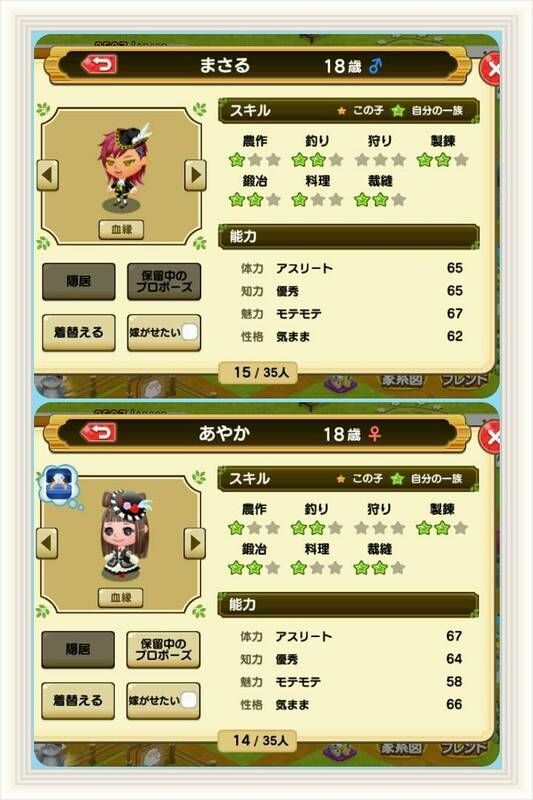
Task: Click 隠居 button for まさる
Action: click(x=79, y=281)
